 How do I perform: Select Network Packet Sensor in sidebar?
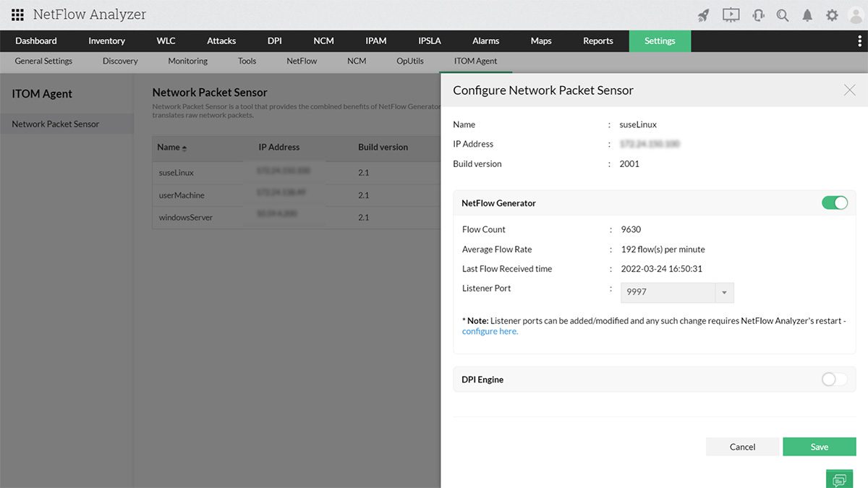coord(56,124)
